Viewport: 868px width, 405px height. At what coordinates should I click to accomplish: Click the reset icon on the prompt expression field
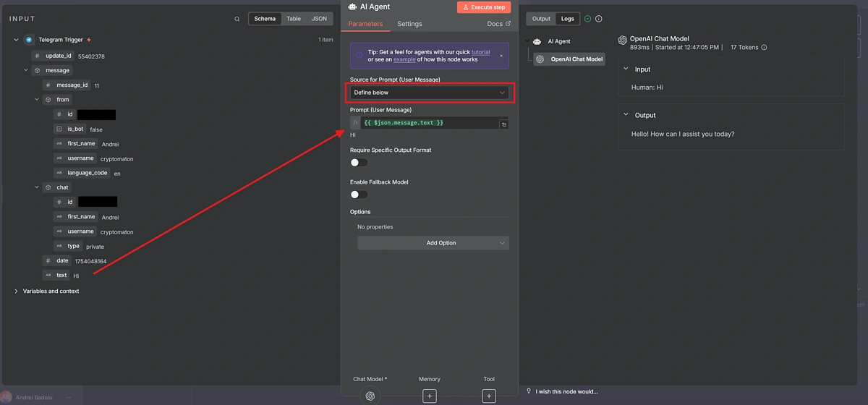pyautogui.click(x=503, y=124)
